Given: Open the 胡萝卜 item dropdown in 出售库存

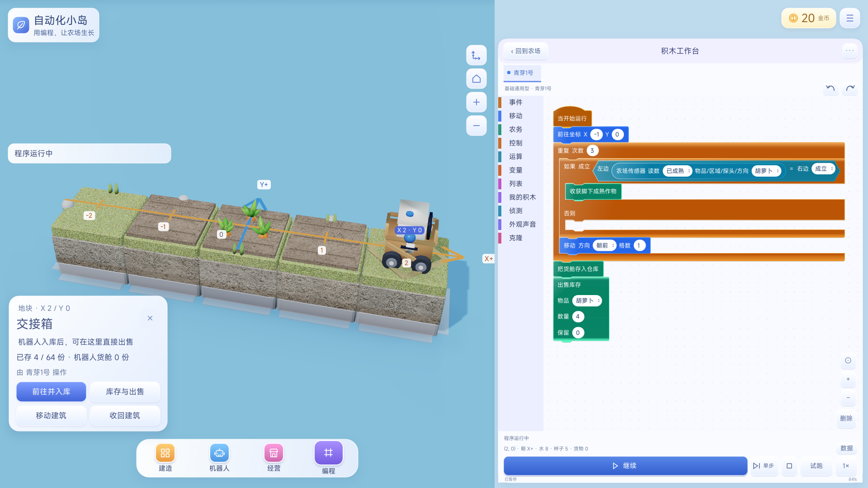Looking at the screenshot, I should pyautogui.click(x=587, y=300).
